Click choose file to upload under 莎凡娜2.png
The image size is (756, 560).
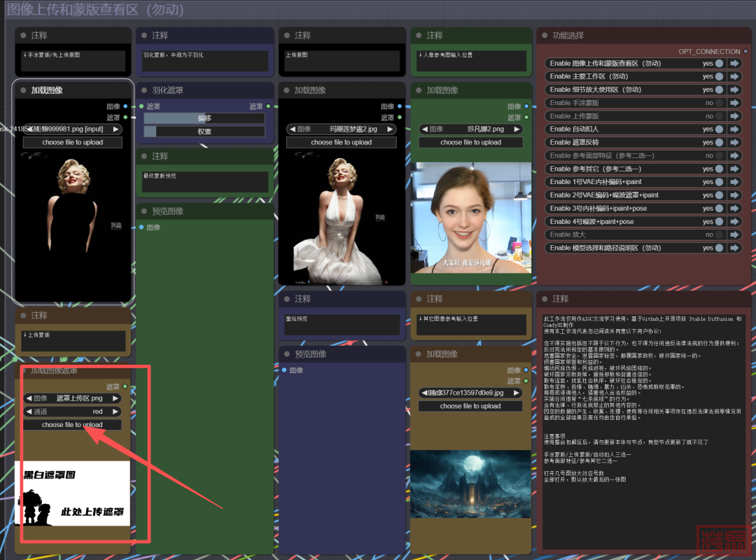[470, 142]
